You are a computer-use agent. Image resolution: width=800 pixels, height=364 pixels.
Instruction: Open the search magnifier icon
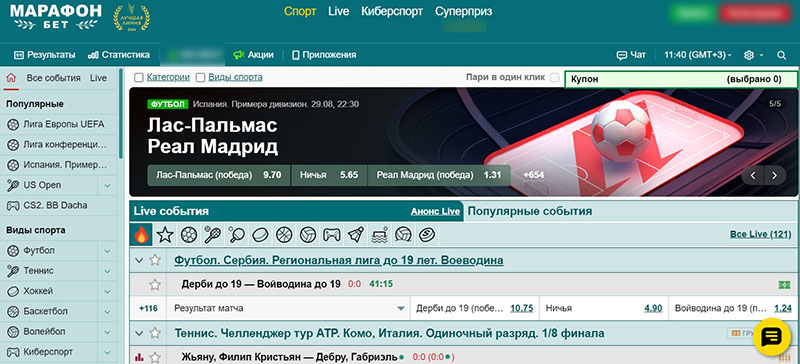(x=781, y=55)
